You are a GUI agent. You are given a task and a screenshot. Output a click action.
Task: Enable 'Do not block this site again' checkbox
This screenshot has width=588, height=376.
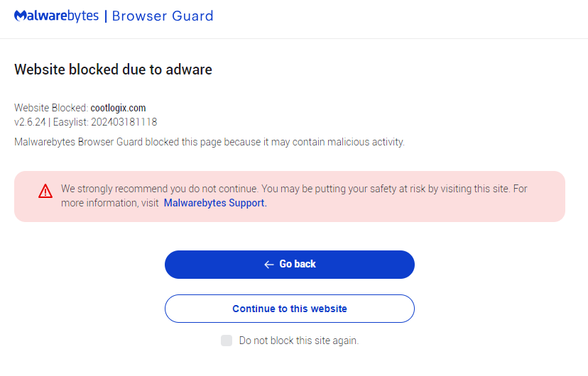[227, 341]
